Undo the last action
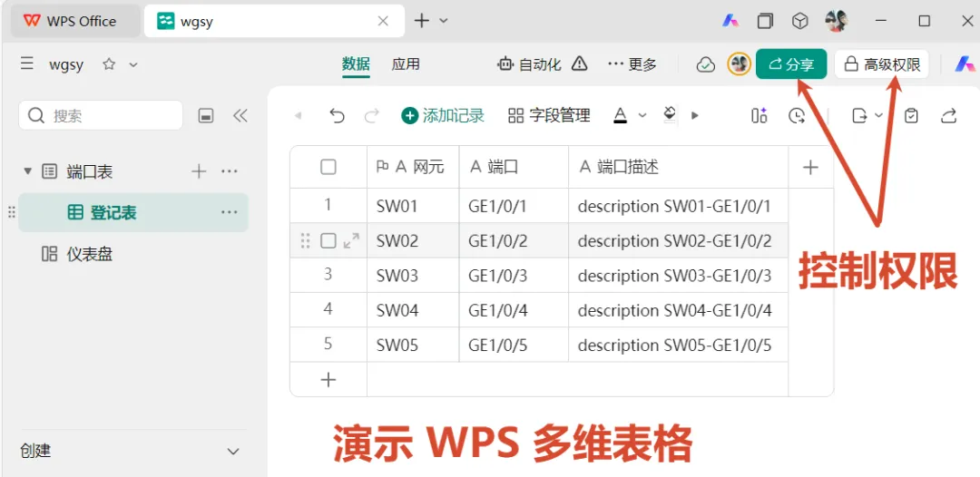Image resolution: width=980 pixels, height=477 pixels. click(337, 115)
